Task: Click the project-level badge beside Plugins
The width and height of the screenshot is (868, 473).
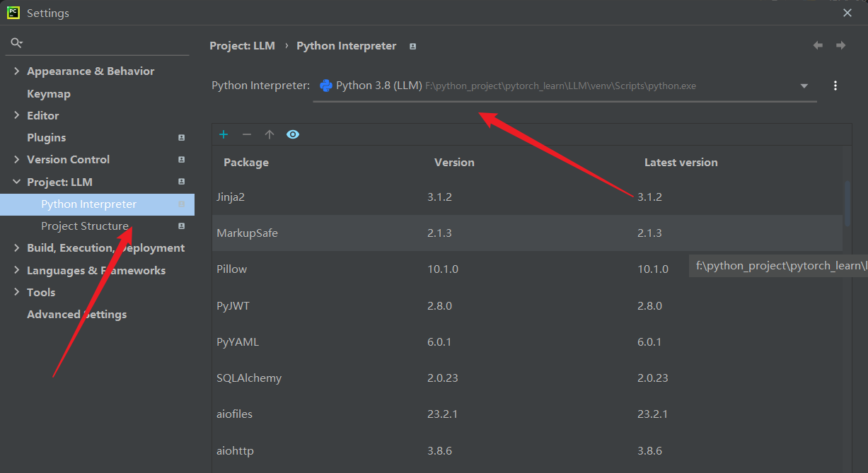Action: click(182, 138)
